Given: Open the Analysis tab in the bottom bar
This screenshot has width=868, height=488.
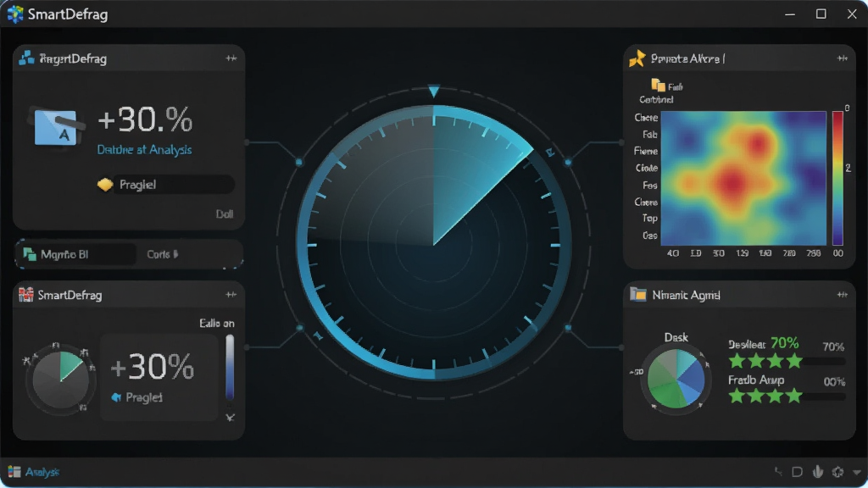Looking at the screenshot, I should click(x=42, y=472).
